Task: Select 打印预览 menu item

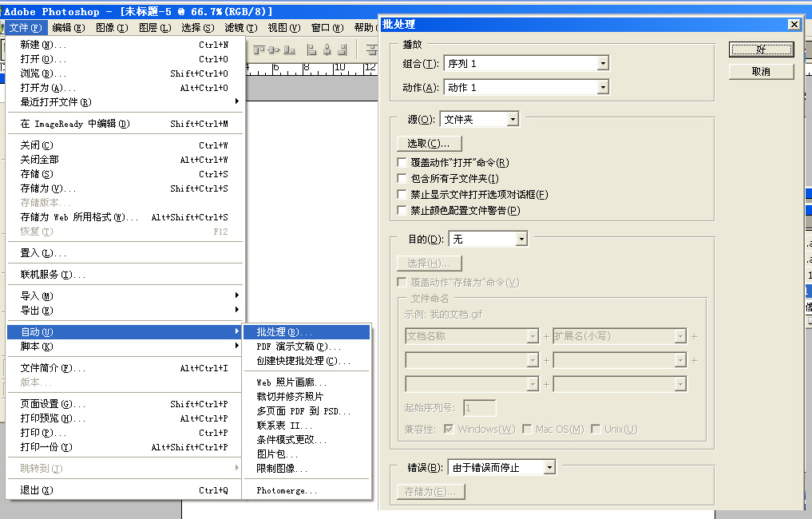Action: (x=125, y=418)
